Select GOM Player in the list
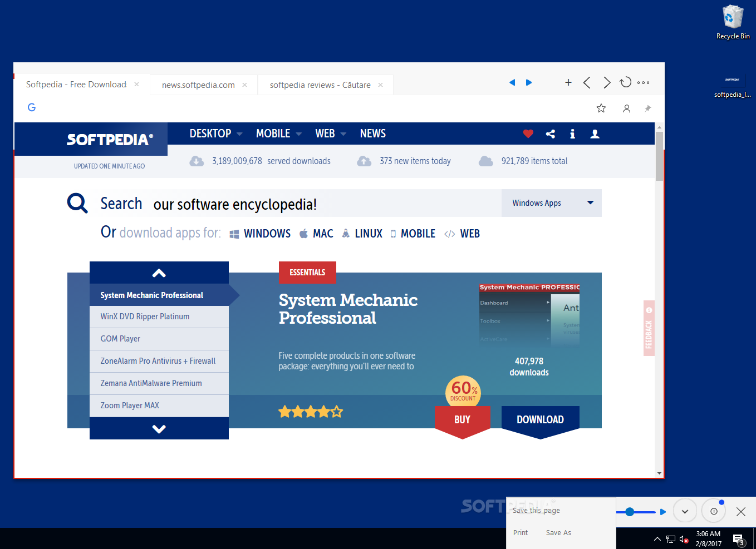 click(159, 339)
